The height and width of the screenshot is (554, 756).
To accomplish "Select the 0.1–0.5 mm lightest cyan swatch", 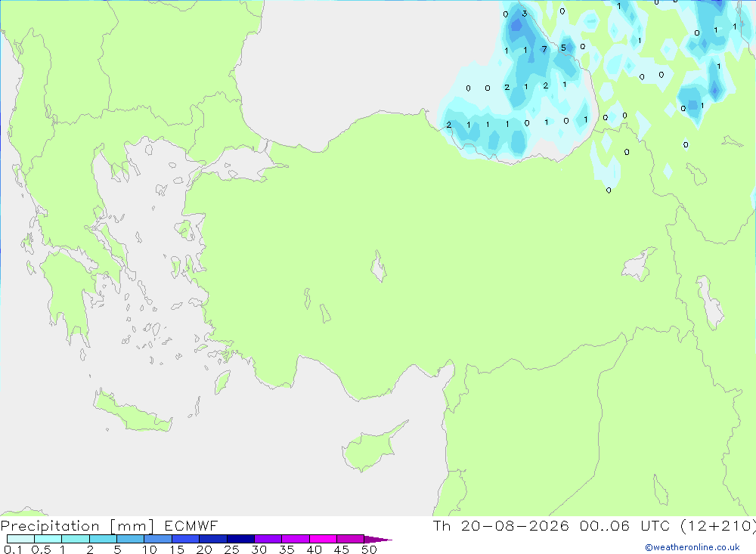I will [20, 539].
